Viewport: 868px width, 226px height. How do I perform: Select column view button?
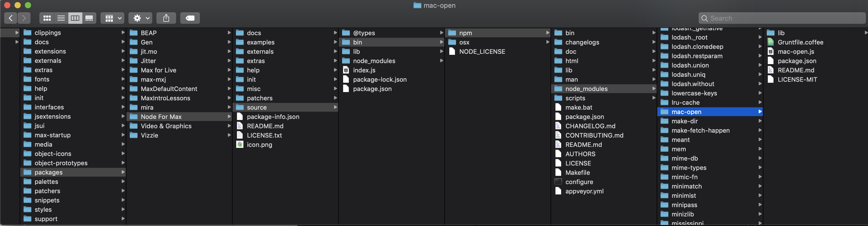75,18
